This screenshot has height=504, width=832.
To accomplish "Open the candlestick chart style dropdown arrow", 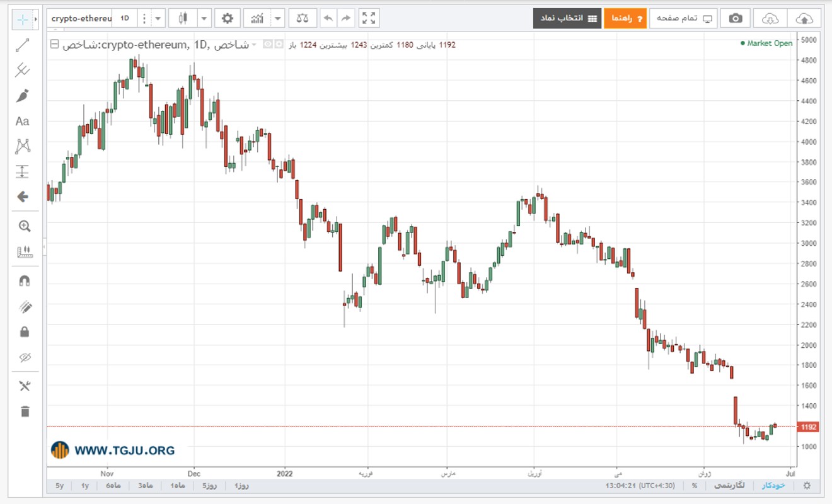I will point(204,18).
